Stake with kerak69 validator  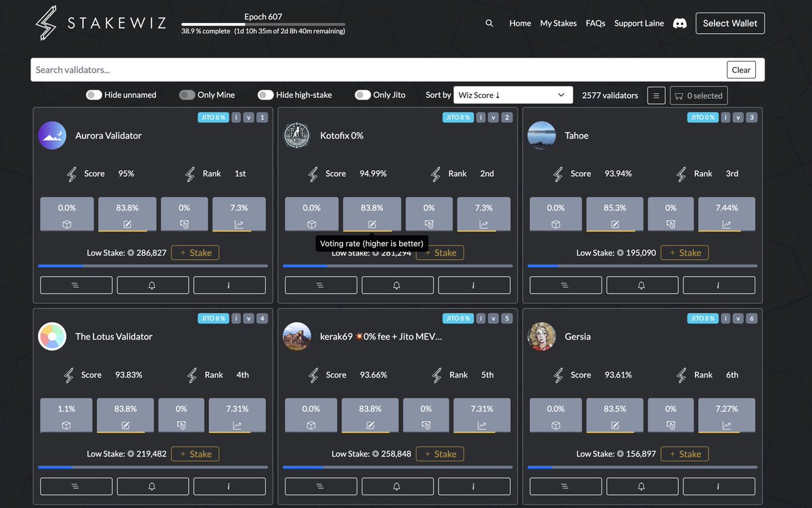[x=440, y=454]
